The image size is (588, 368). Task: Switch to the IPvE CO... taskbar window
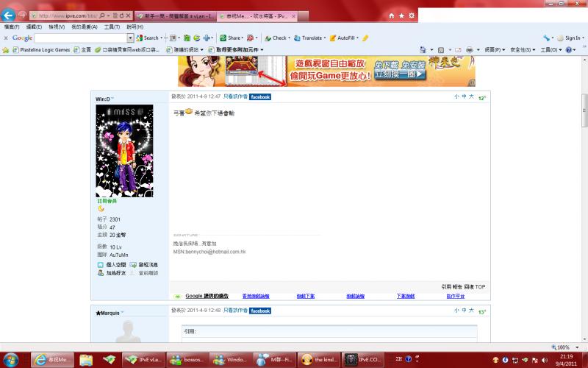click(362, 360)
